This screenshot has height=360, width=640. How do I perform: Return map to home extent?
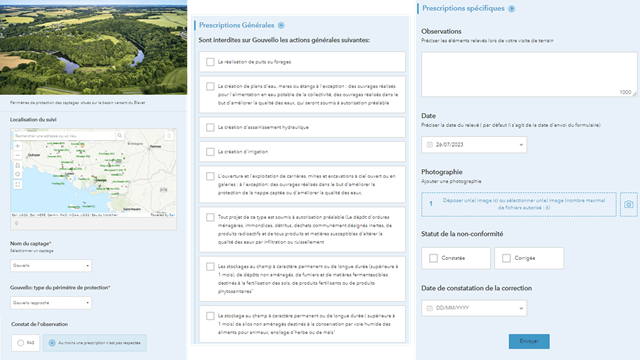[18, 165]
